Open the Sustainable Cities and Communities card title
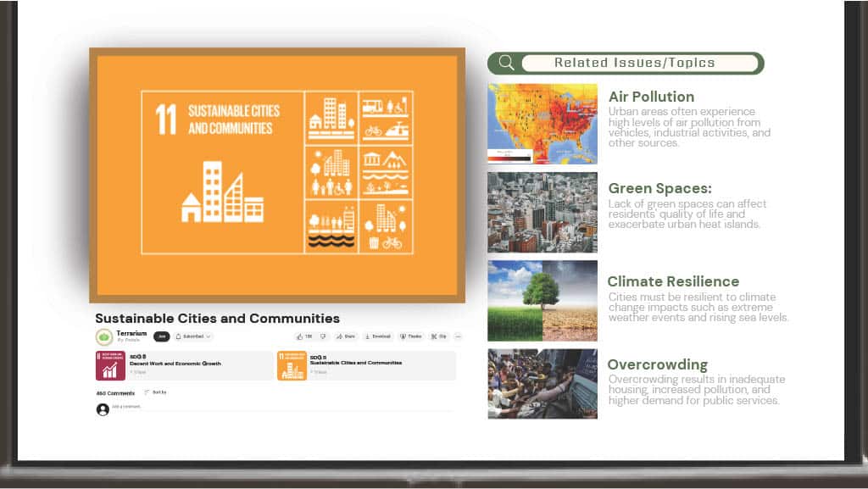This screenshot has height=489, width=868. (356, 363)
